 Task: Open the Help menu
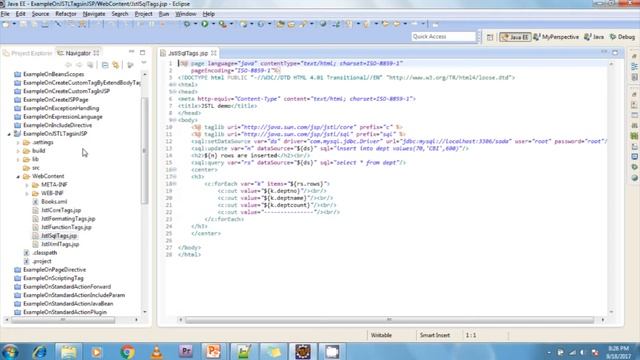[209, 14]
